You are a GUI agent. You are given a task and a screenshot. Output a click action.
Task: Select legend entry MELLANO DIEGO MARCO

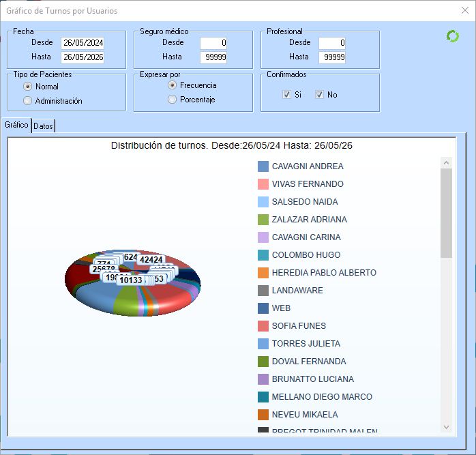coord(322,397)
